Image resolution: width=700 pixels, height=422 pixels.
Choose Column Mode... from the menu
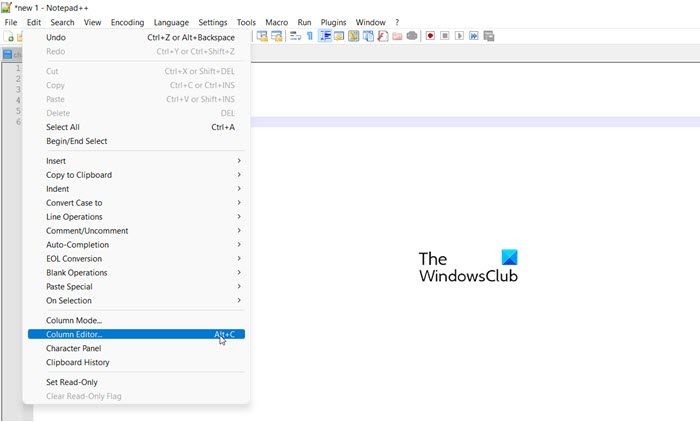click(136, 320)
